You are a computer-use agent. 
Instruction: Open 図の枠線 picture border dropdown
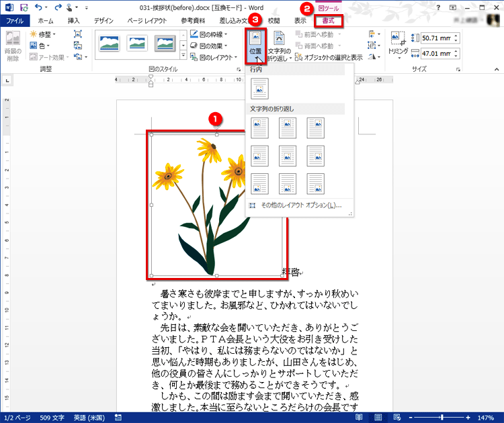pyautogui.click(x=208, y=34)
